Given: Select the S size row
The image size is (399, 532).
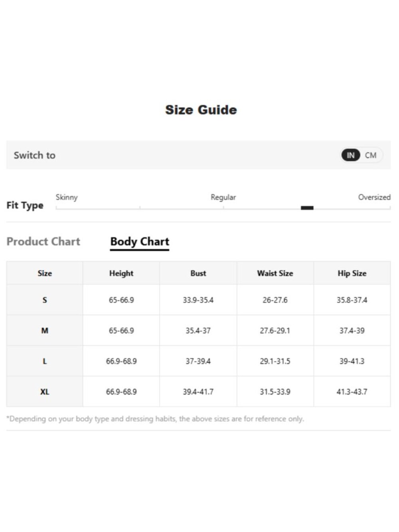Looking at the screenshot, I should pyautogui.click(x=198, y=300).
